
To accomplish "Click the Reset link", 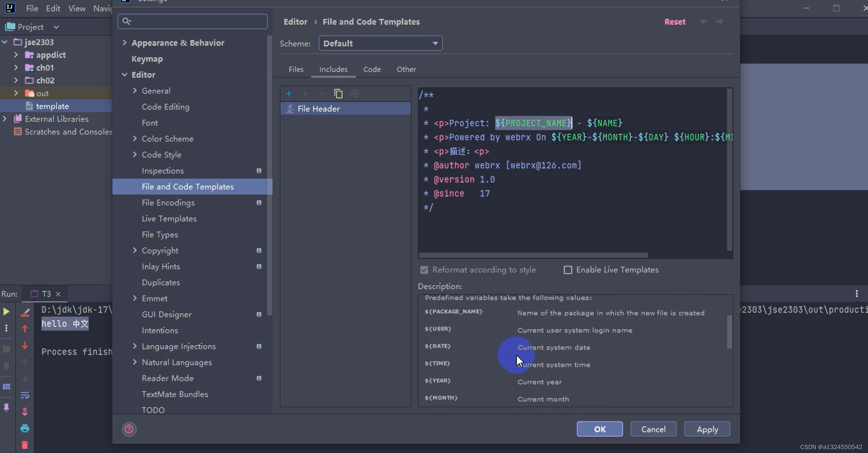I will (675, 22).
